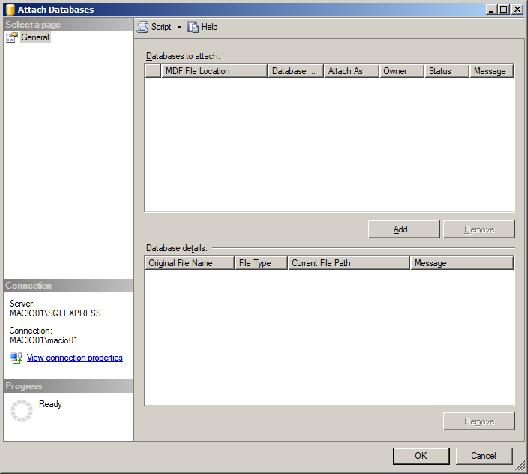
Task: Click the Status column header
Action: point(447,71)
